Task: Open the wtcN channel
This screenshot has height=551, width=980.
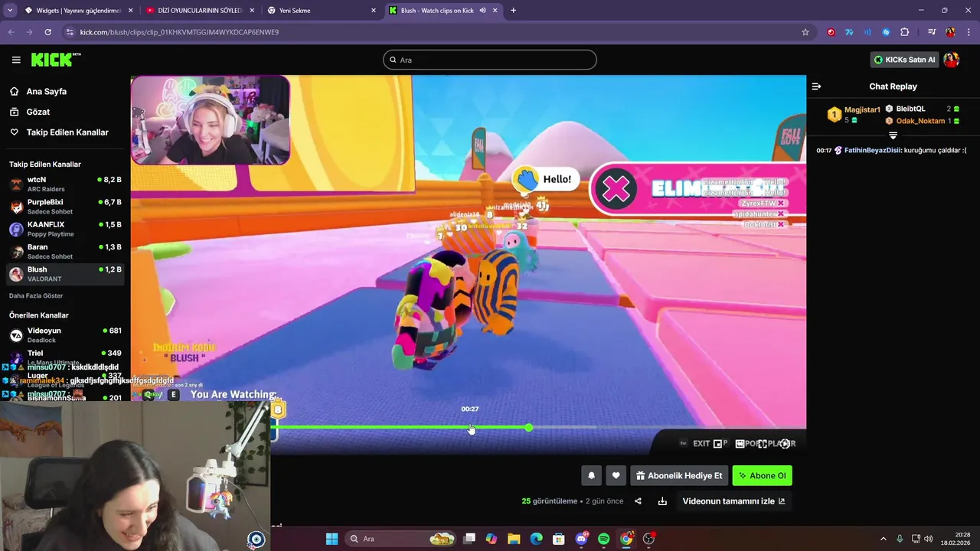Action: pyautogui.click(x=65, y=184)
